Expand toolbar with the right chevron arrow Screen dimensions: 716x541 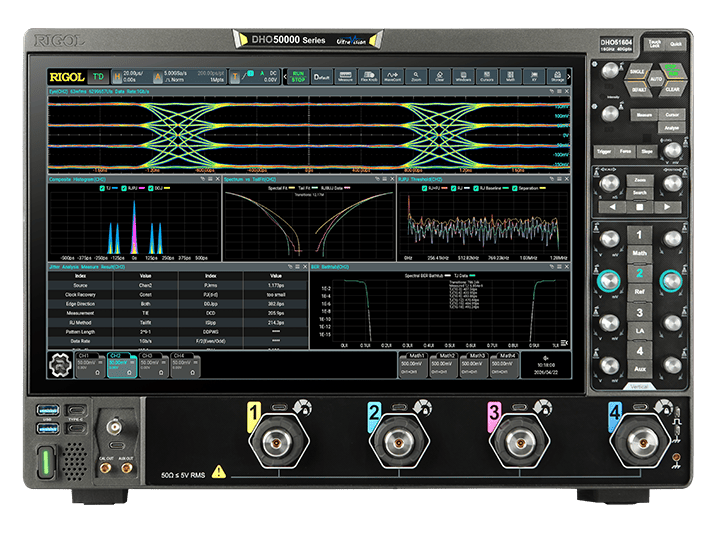(x=569, y=77)
